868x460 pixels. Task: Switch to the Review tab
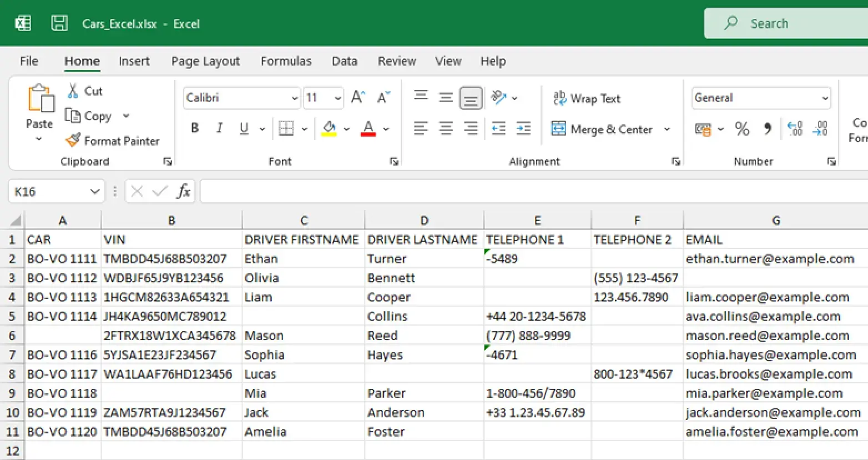(397, 61)
